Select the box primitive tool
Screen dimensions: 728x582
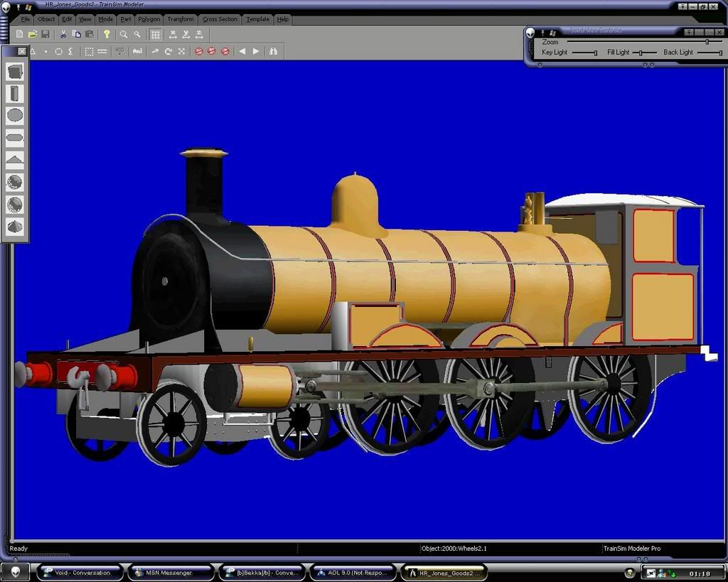pyautogui.click(x=15, y=71)
